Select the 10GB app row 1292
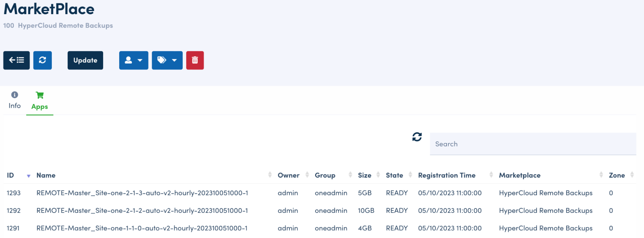This screenshot has width=644, height=238. coord(142,211)
